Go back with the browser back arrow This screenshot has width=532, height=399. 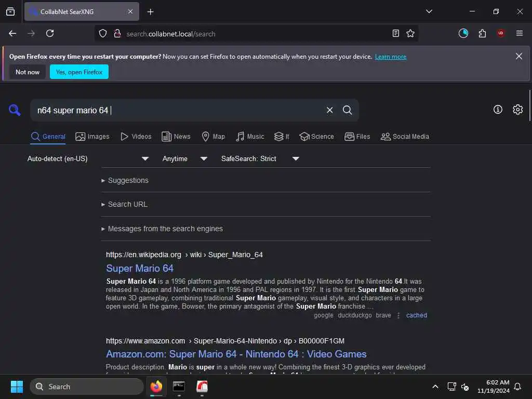[12, 33]
